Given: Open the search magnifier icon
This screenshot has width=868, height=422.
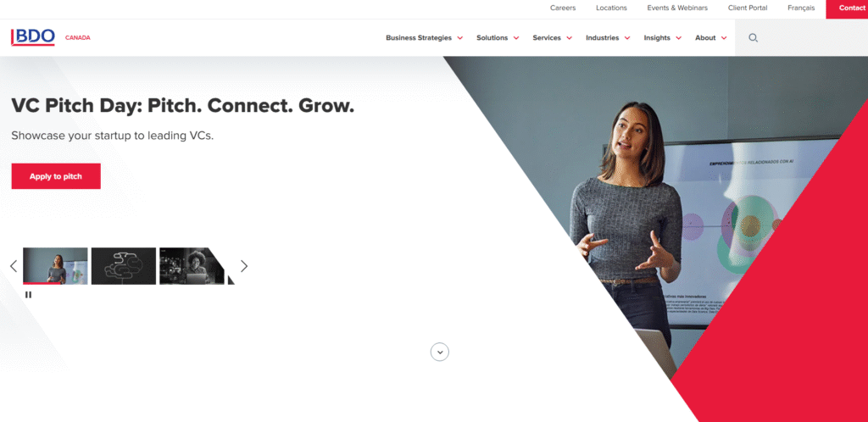Looking at the screenshot, I should [753, 37].
